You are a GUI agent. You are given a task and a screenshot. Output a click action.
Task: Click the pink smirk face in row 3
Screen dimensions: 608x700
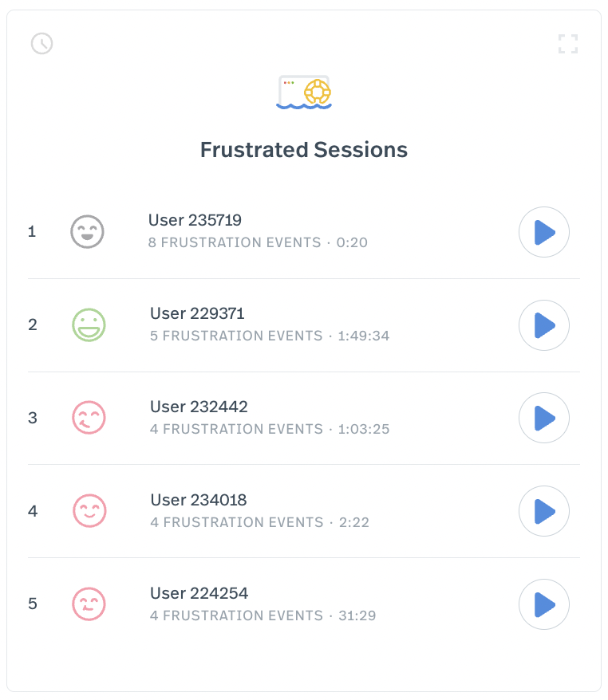89,418
